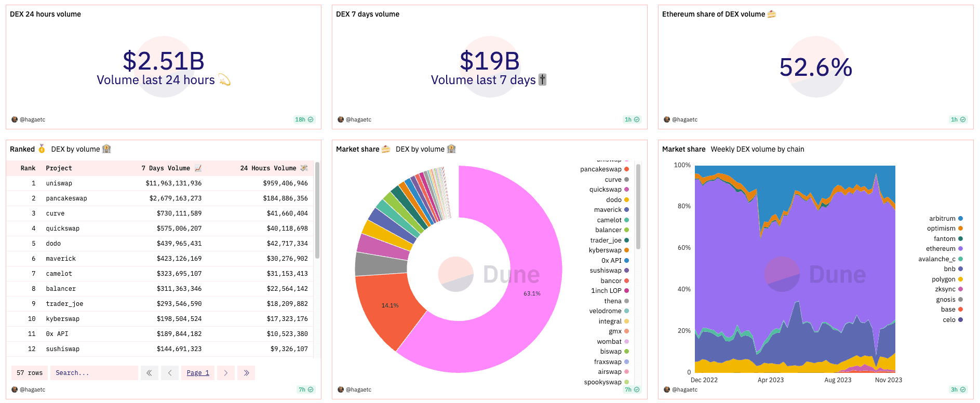Click the Project column header
This screenshot has height=403, width=980.
59,168
